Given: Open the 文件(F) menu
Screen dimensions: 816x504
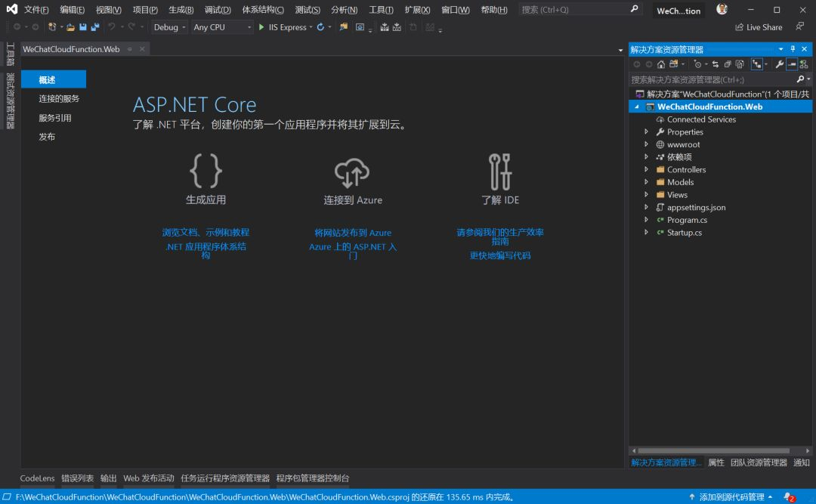Looking at the screenshot, I should click(x=36, y=10).
